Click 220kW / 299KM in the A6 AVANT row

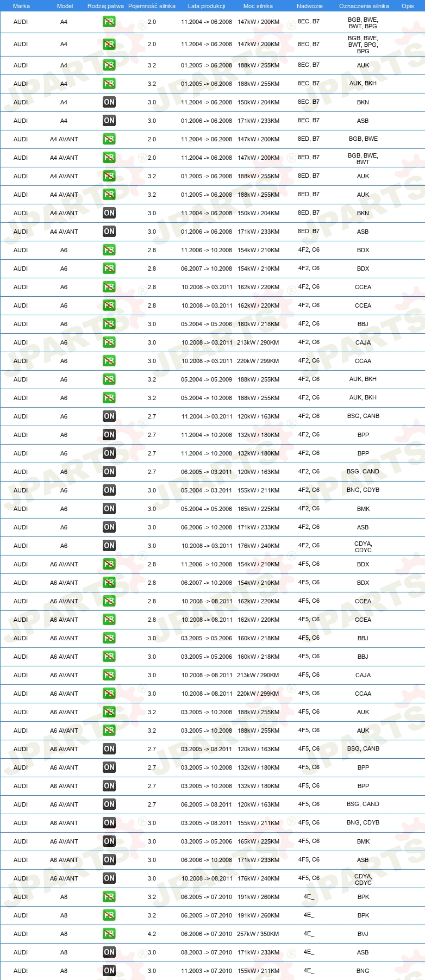pos(258,694)
